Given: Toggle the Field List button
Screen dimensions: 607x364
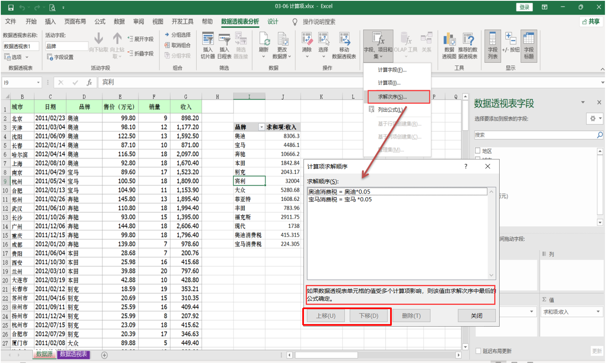Looking at the screenshot, I should (x=492, y=46).
